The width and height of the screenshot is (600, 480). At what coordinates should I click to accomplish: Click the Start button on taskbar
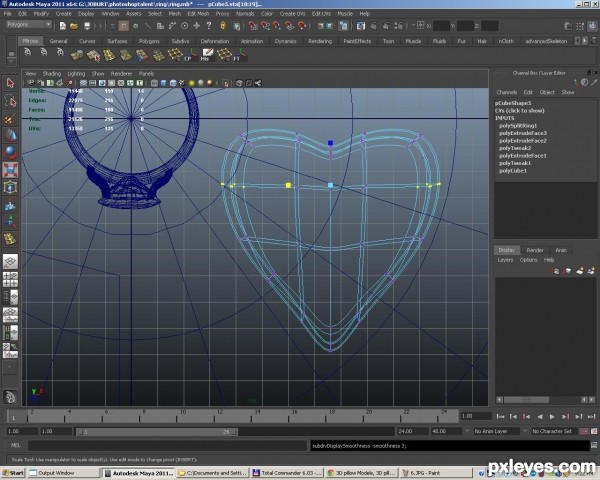(x=13, y=473)
